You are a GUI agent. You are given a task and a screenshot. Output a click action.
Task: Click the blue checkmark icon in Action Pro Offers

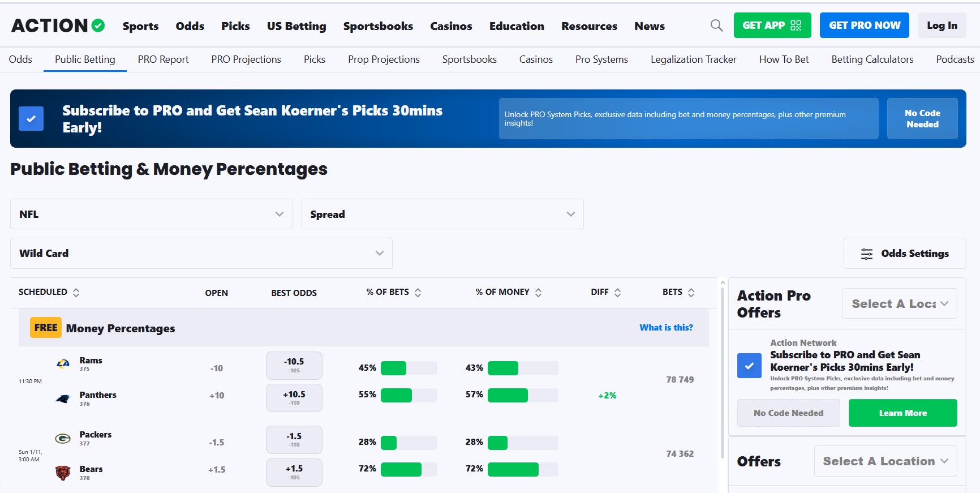(749, 366)
